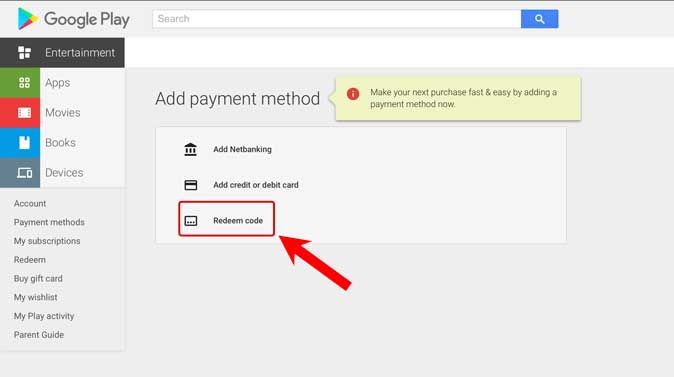Open the Apps category
The height and width of the screenshot is (377, 674).
click(x=58, y=83)
